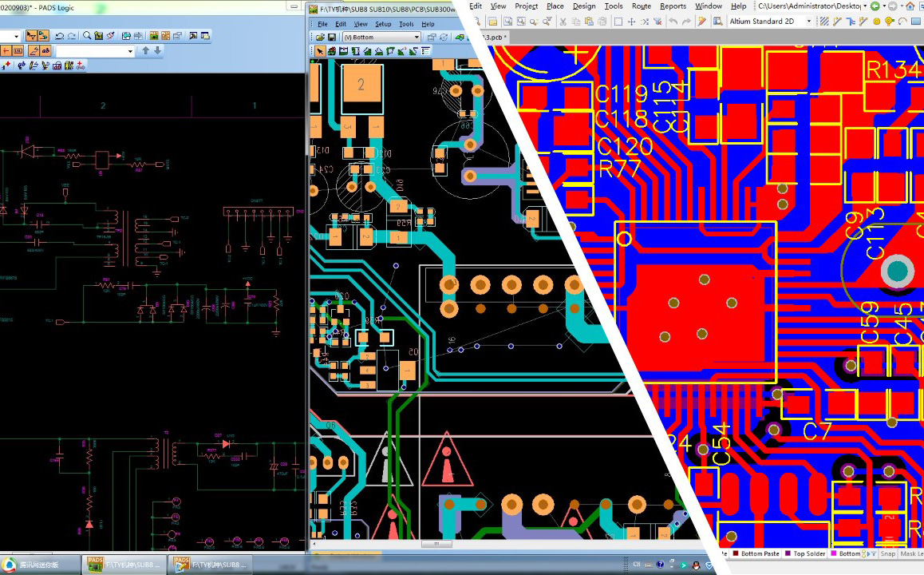Toggle the pointer select tool in PADS Layout
The image size is (924, 575).
coord(320,51)
